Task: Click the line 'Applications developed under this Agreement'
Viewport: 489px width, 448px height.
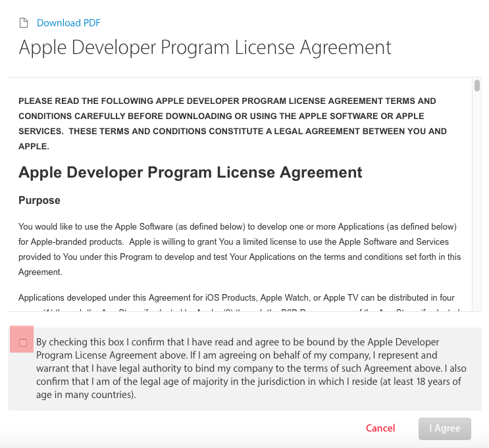Action: coord(236,298)
